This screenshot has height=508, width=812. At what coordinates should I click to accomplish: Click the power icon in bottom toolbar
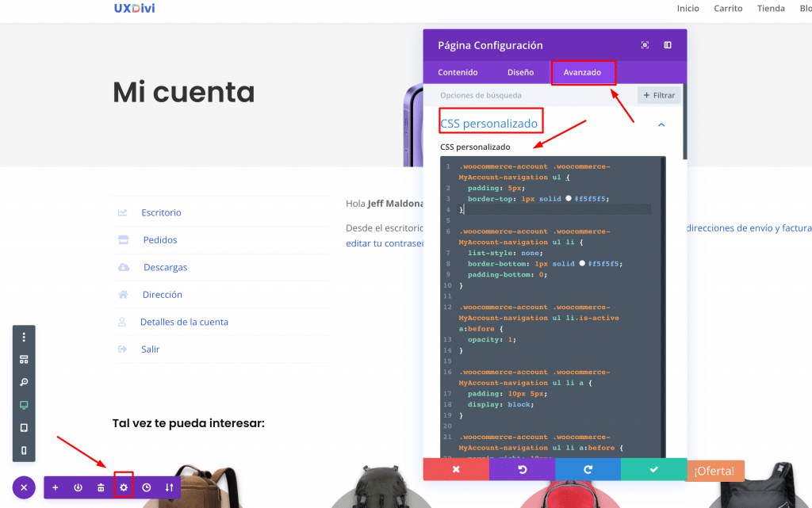pos(79,487)
